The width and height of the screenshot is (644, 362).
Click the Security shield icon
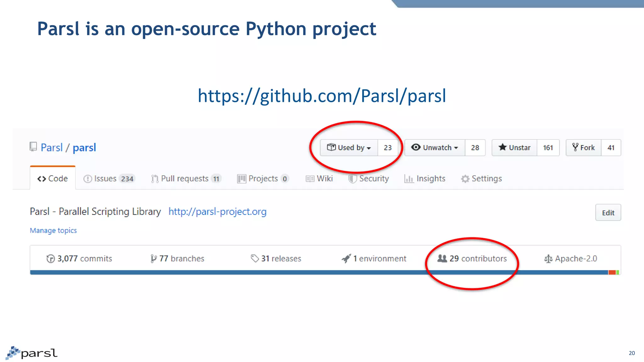[x=353, y=179]
